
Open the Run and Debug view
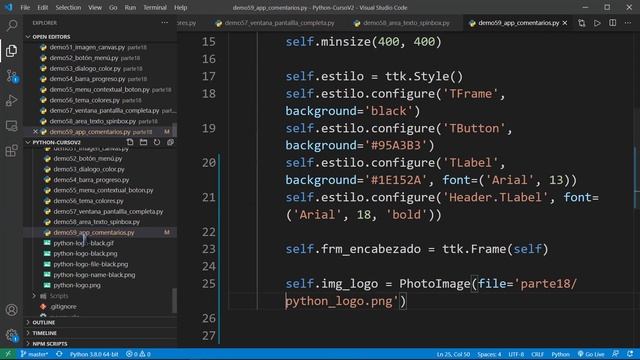click(11, 100)
